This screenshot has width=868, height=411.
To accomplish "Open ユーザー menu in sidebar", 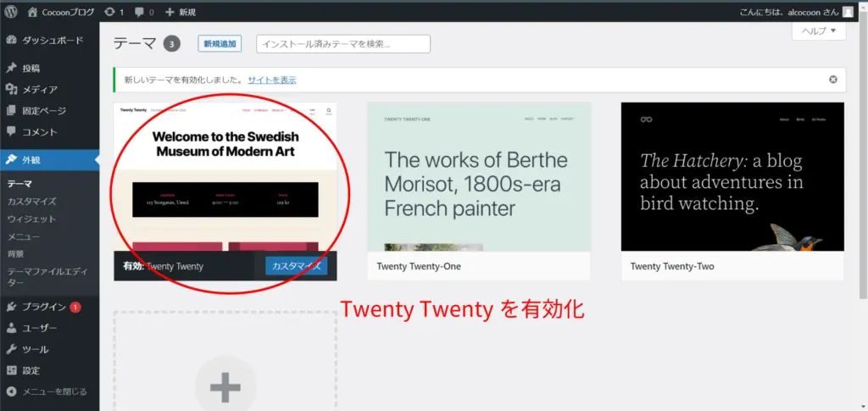I will coord(50,328).
